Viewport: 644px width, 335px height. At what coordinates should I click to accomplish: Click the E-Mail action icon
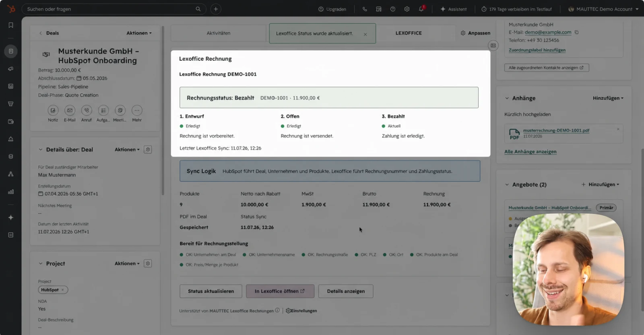click(70, 110)
